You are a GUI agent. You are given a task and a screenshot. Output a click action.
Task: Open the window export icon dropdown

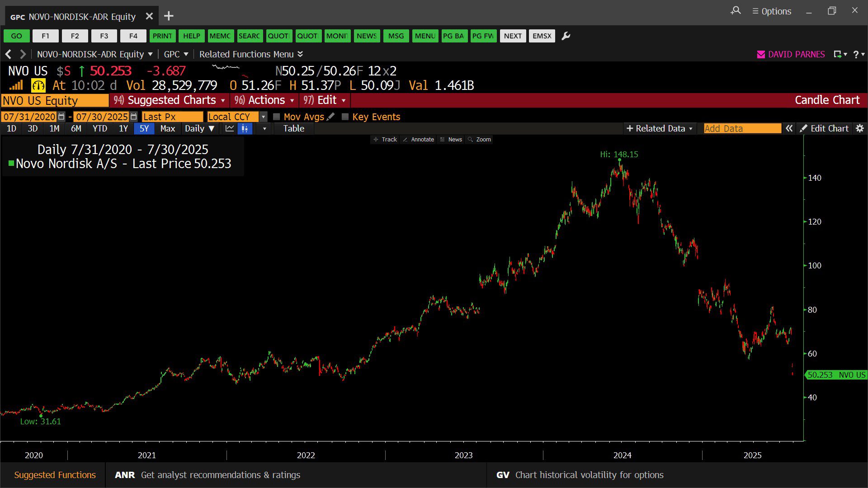coord(840,54)
